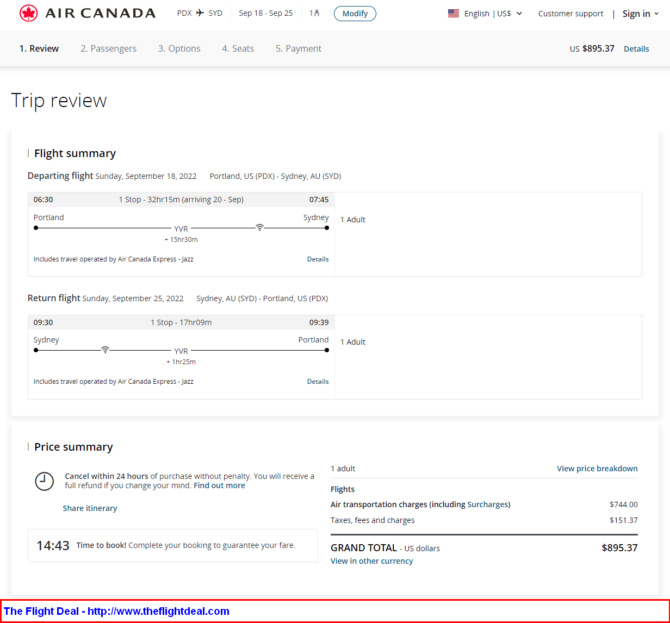Viewport: 670px width, 623px height.
Task: Click the Modify button
Action: click(355, 13)
